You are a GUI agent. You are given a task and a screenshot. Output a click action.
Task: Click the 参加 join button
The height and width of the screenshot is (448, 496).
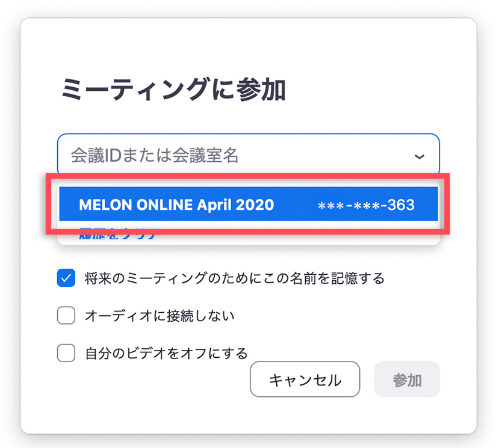point(407,379)
